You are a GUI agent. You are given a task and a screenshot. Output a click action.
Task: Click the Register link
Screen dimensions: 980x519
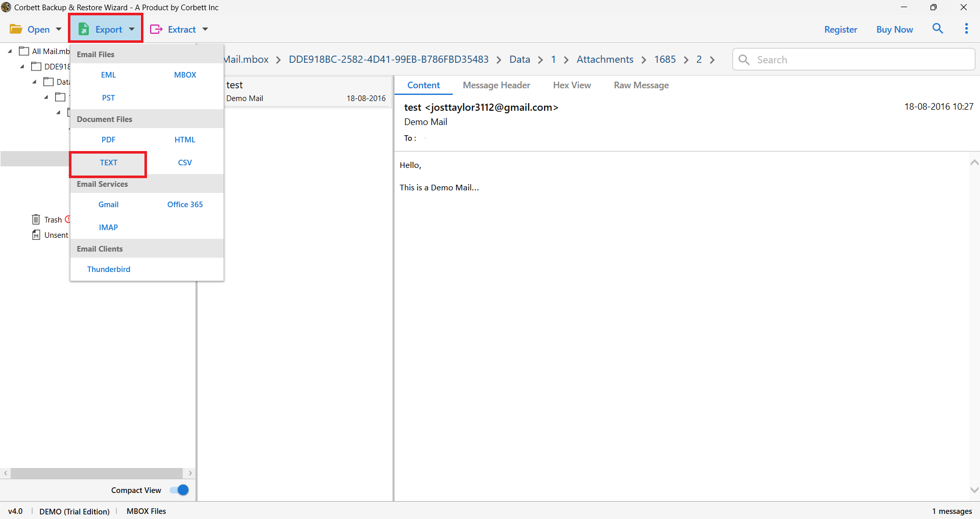tap(840, 29)
